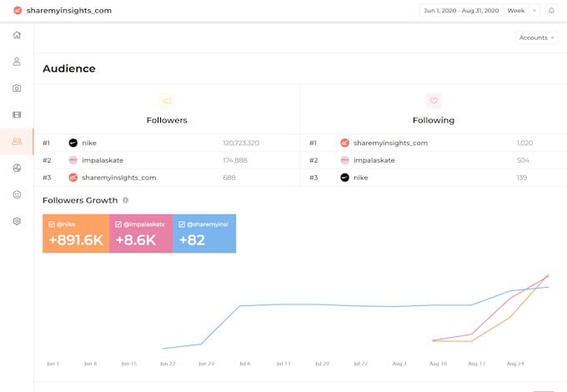The width and height of the screenshot is (567, 392).
Task: Click sharemyinsights_com name in Following list
Action: pyautogui.click(x=390, y=143)
